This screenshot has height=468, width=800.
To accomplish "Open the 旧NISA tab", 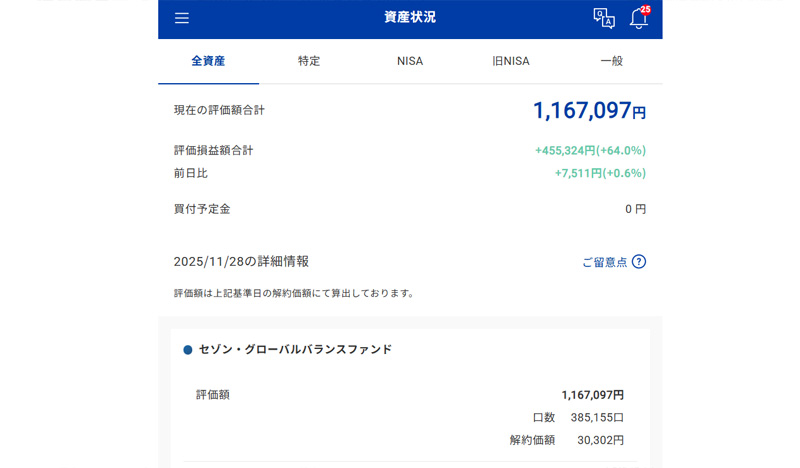I will tap(511, 61).
